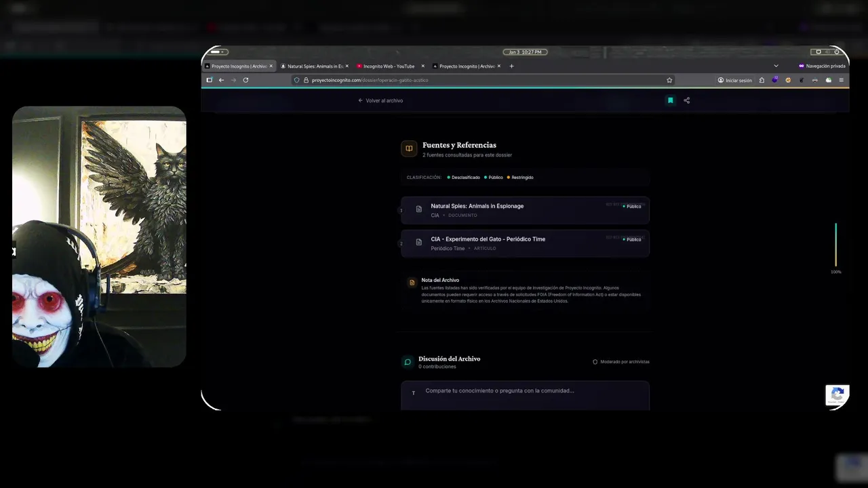Image resolution: width=868 pixels, height=488 pixels.
Task: Click Discusión del Archivo heading
Action: 449,359
